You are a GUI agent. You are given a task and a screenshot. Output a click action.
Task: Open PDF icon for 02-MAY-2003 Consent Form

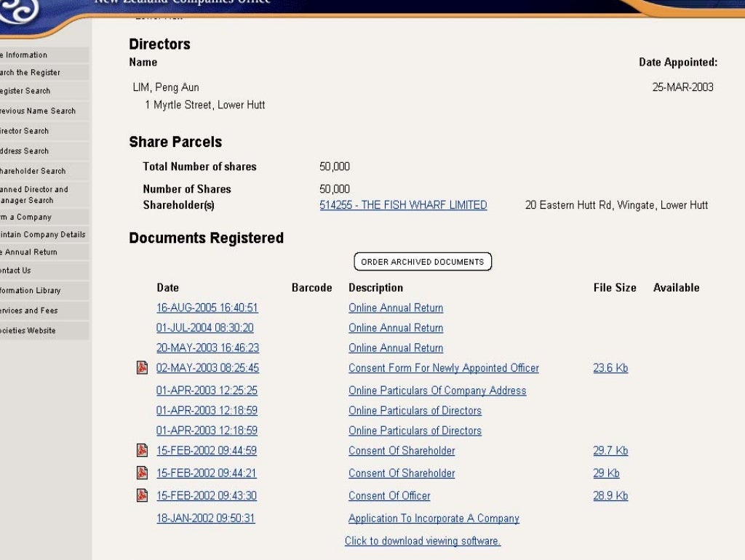[x=142, y=367]
